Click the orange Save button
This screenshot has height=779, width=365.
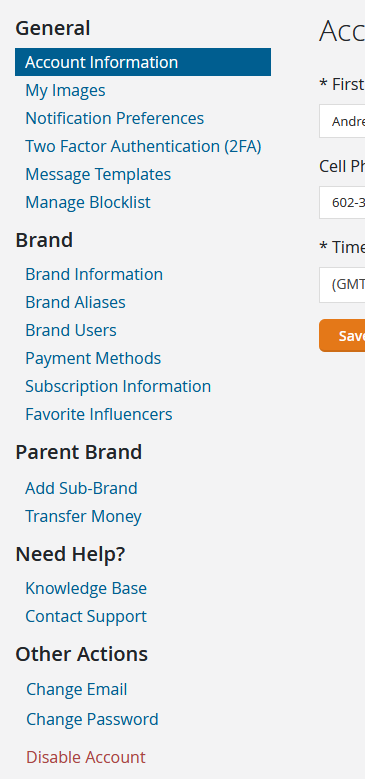click(342, 336)
